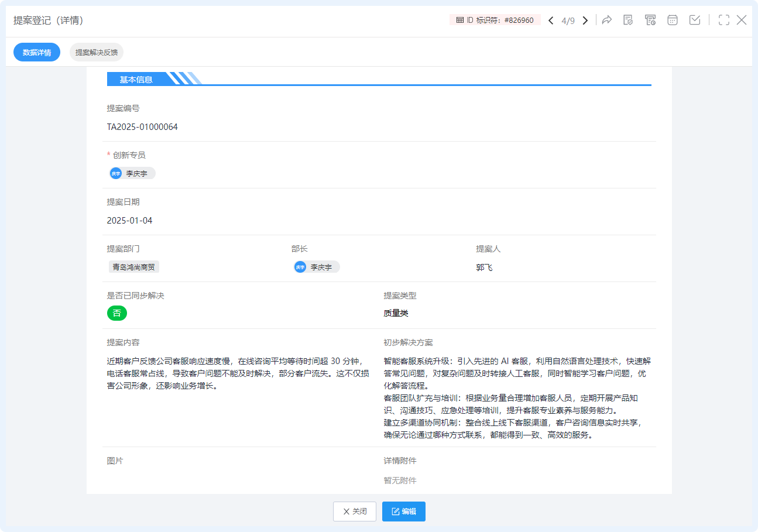Open the calendar icon in header
758x532 pixels.
click(673, 20)
